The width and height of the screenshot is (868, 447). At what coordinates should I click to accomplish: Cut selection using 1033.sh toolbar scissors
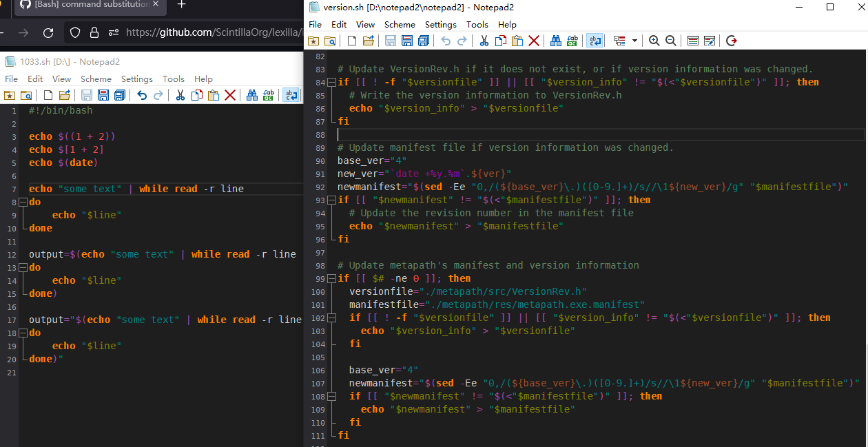pyautogui.click(x=180, y=96)
